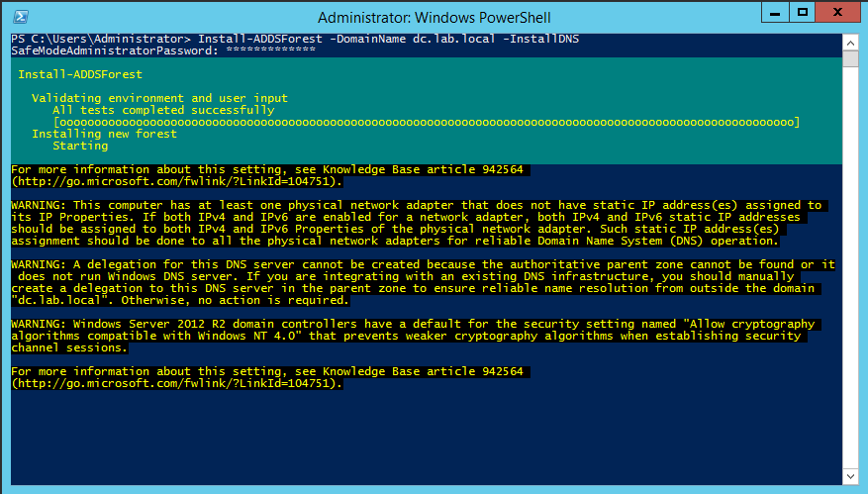Viewport: 868px width, 494px height.
Task: Click the SafeModeAdministratorPassword masked asterisks
Action: tap(267, 50)
